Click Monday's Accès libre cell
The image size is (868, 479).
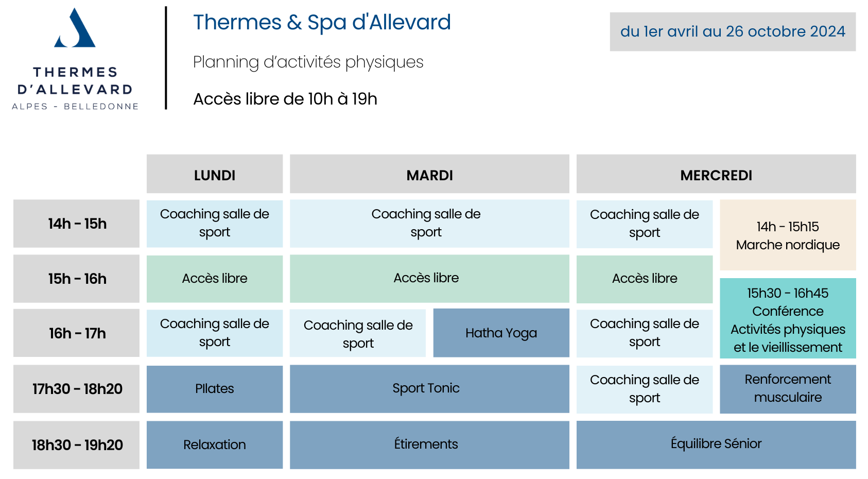215,279
